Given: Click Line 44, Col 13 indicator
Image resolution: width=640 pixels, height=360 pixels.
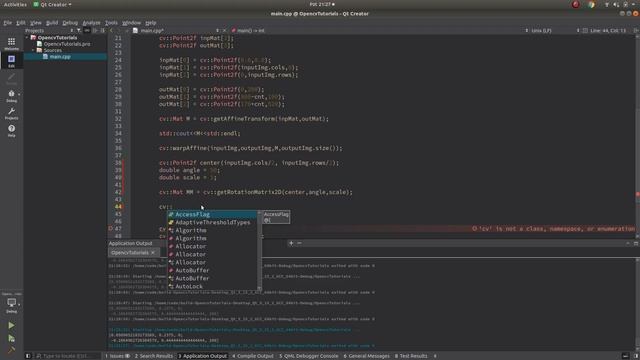Looking at the screenshot, I should [x=608, y=31].
